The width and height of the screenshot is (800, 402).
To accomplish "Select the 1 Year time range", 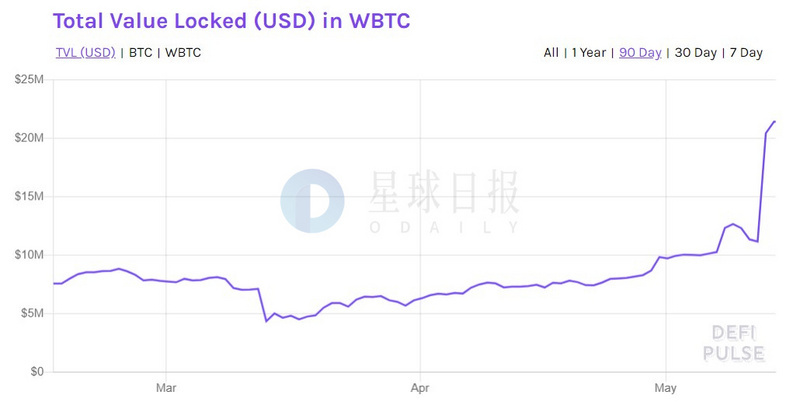I will click(588, 52).
